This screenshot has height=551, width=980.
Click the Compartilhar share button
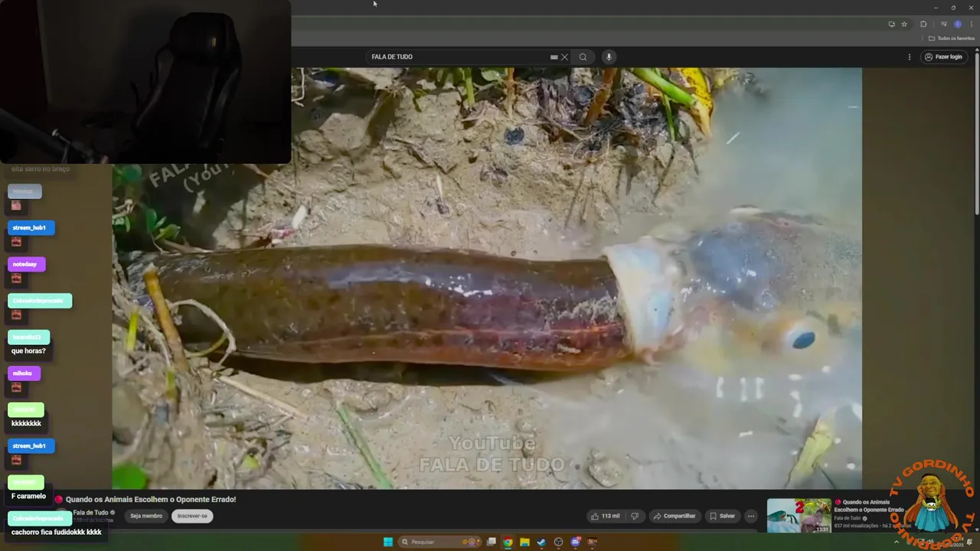(674, 516)
